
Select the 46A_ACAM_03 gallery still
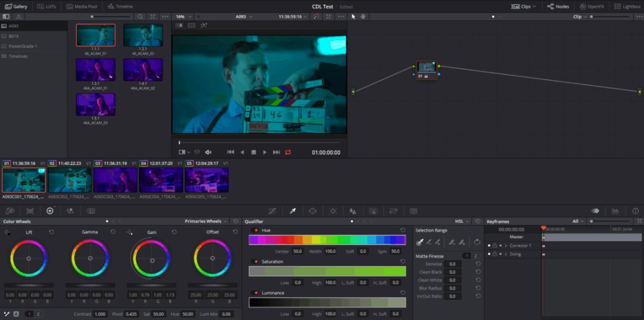coord(95,105)
